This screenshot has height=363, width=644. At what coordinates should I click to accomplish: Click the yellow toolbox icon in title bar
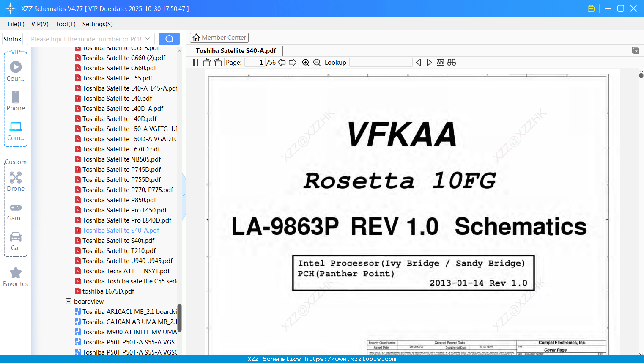(x=591, y=8)
